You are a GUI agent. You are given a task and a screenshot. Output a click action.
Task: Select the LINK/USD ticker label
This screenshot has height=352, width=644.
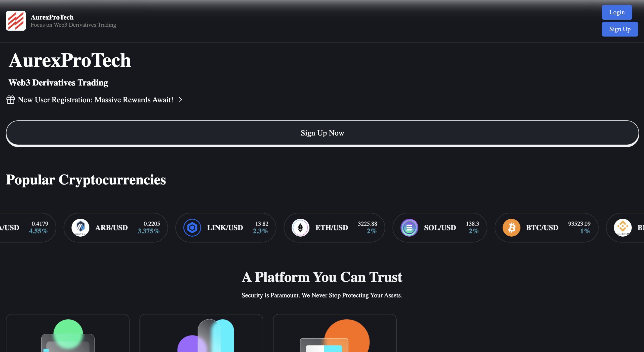pos(225,228)
